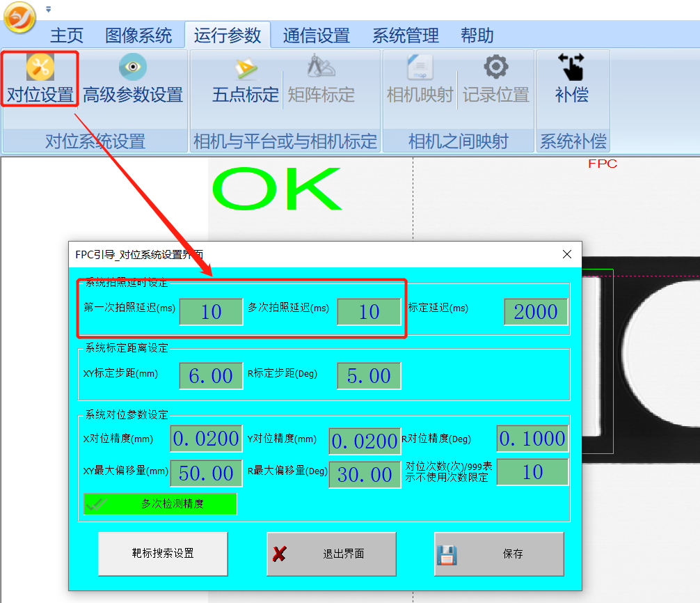Switch to the 图像系统 tab

point(138,36)
